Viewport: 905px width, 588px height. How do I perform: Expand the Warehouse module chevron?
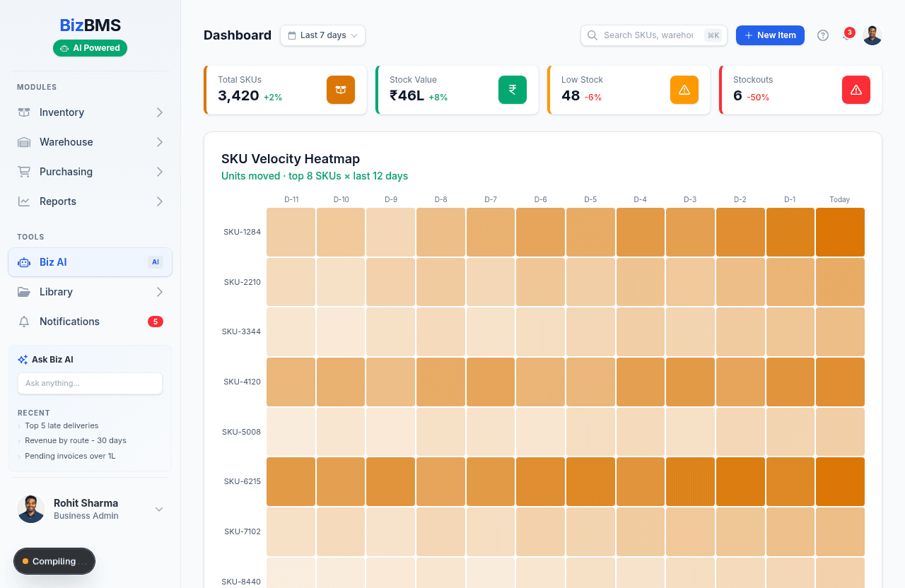tap(160, 142)
